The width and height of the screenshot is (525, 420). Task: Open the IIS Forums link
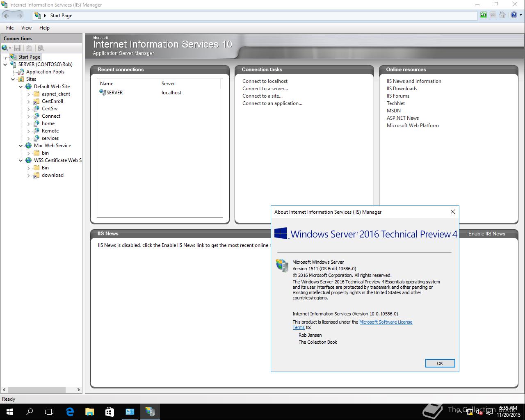(398, 96)
